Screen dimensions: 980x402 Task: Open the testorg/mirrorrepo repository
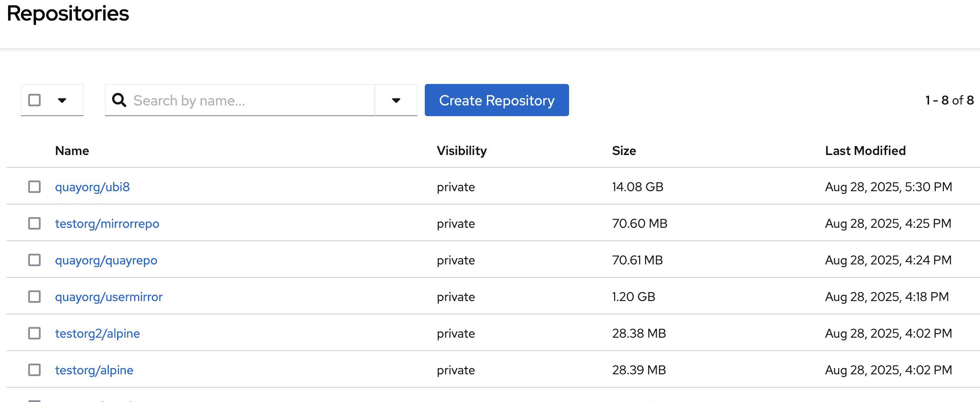[x=107, y=223]
